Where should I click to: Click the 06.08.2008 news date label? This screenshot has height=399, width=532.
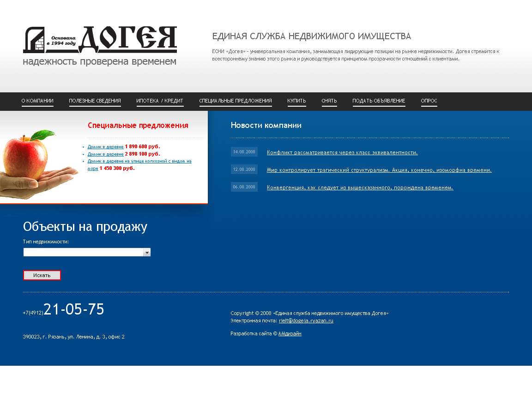pos(244,187)
